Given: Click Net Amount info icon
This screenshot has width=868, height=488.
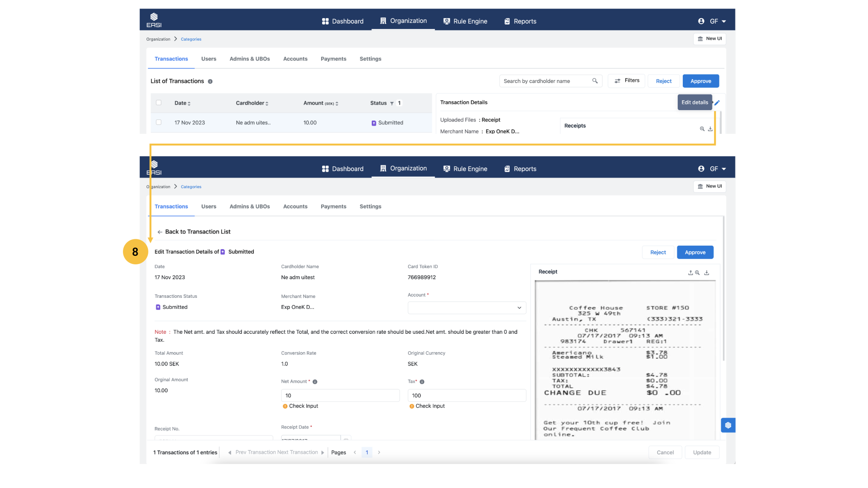Looking at the screenshot, I should tap(315, 382).
